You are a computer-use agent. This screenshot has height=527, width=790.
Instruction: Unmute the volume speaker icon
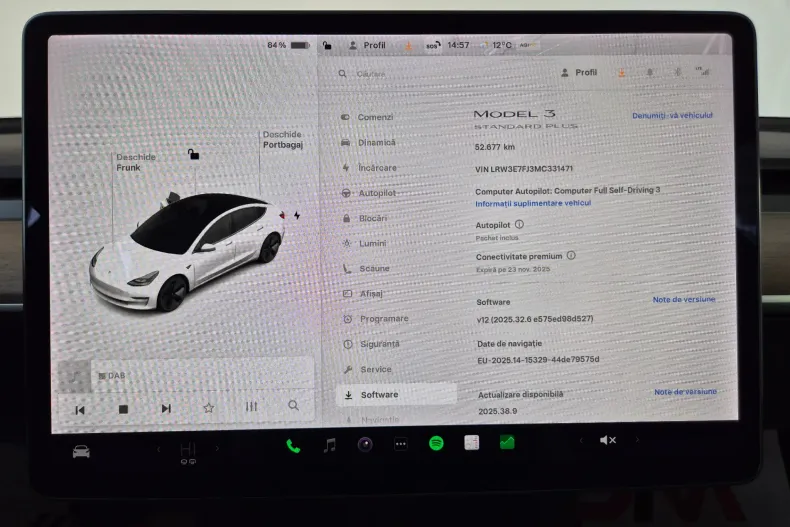tap(608, 440)
